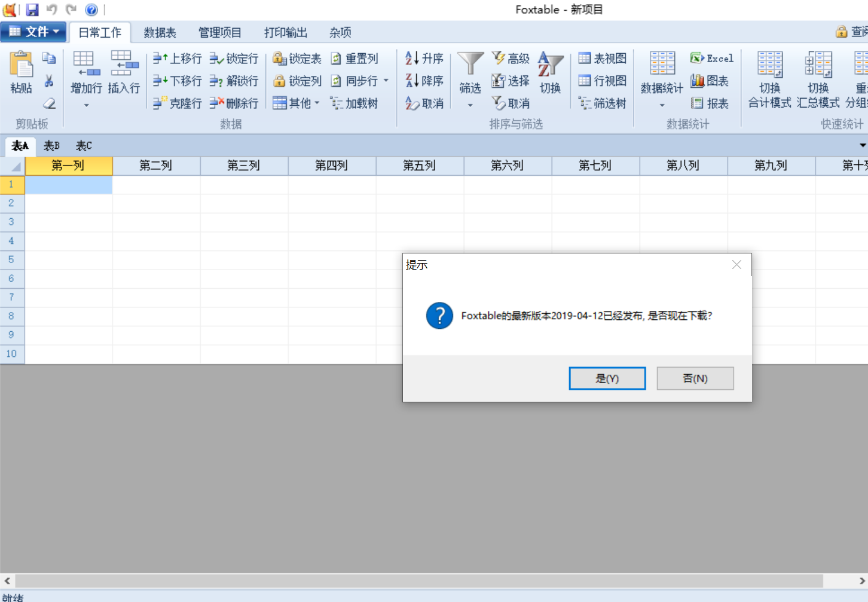The height and width of the screenshot is (602, 868).
Task: Click 是(Y) to download update
Action: (x=607, y=378)
